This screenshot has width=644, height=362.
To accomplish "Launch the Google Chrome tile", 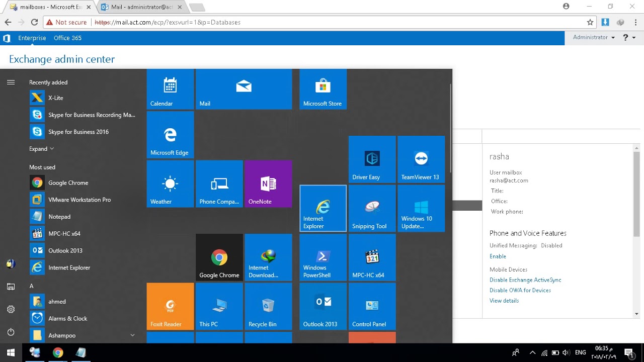I will [219, 257].
